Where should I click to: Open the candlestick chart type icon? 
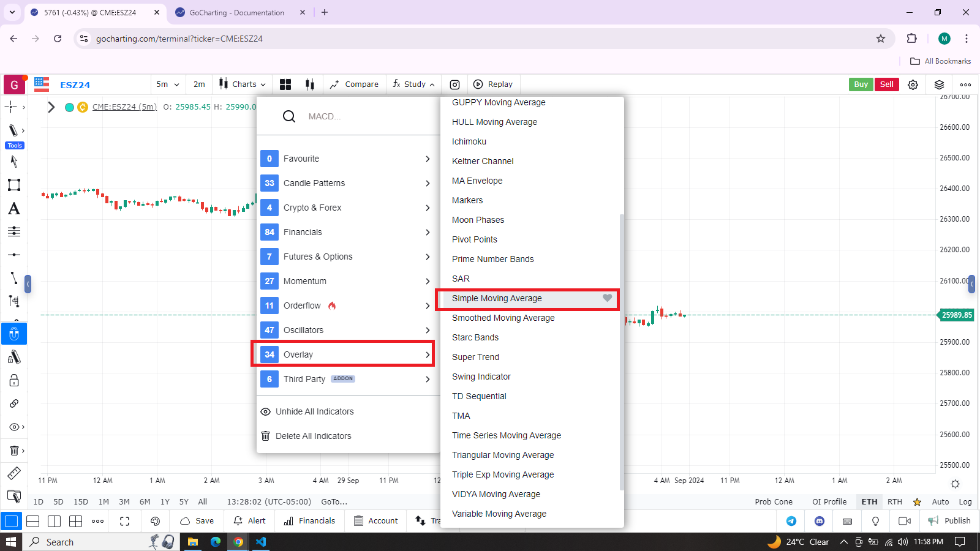coord(310,84)
